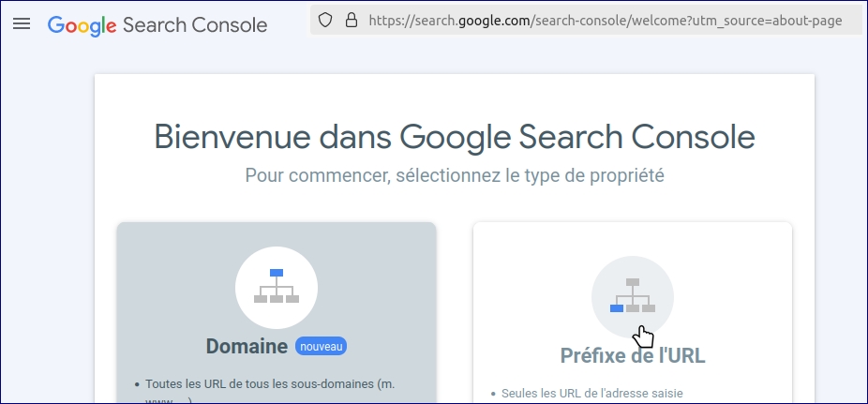Click the Google Search Console logo
868x404 pixels.
(x=157, y=25)
